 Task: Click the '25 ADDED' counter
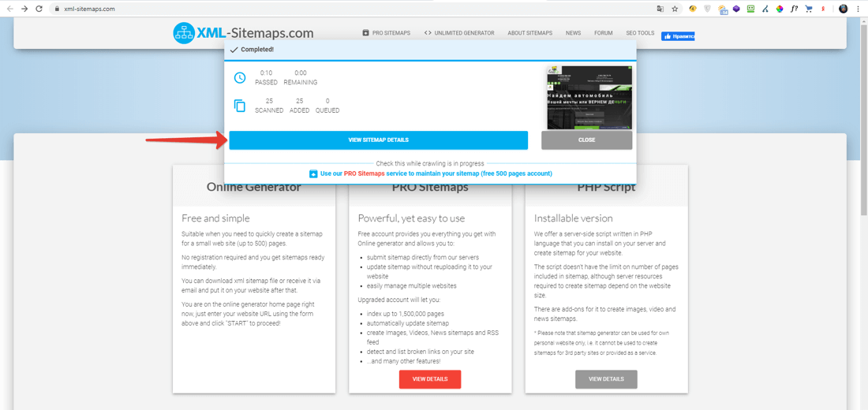click(300, 105)
